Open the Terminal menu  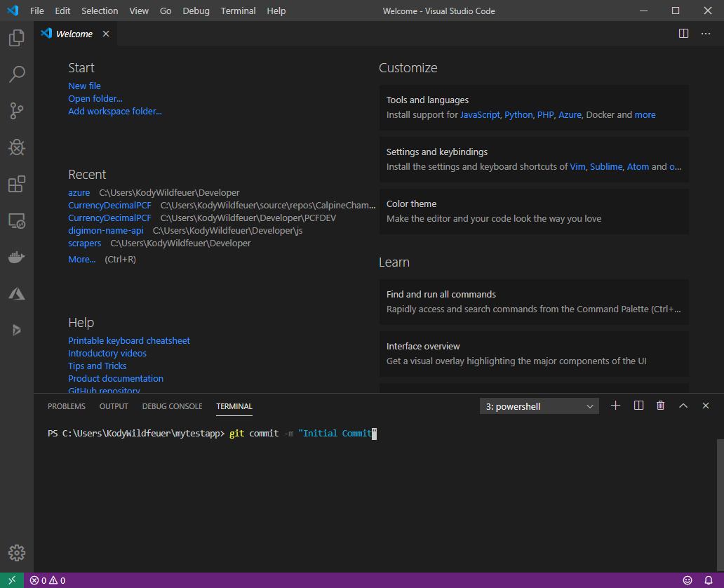239,11
